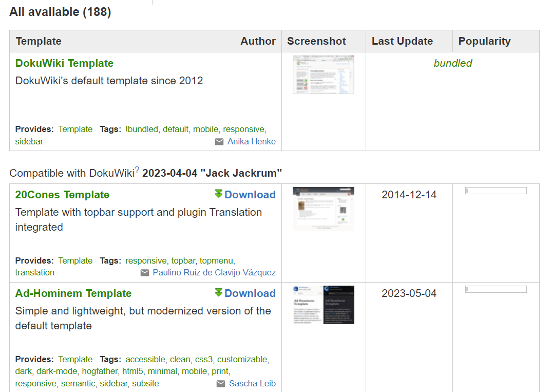551x392 pixels.
Task: Select the translation tag
Action: click(35, 273)
